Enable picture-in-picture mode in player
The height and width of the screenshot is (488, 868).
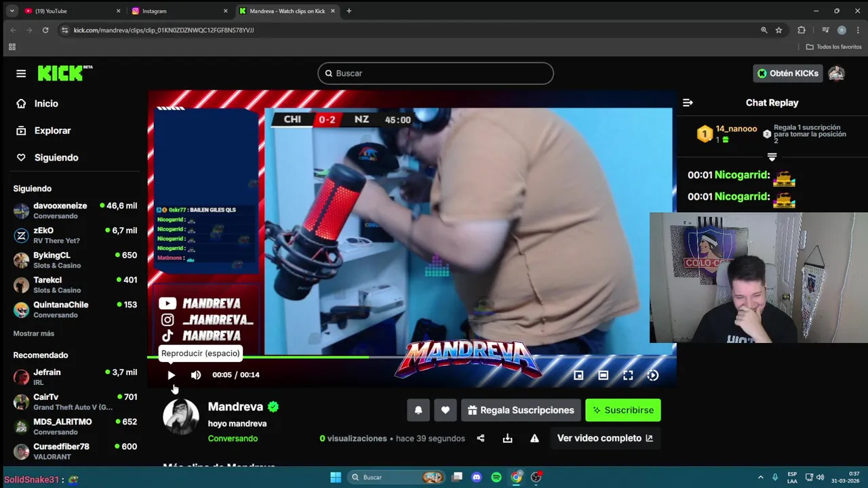pos(578,375)
